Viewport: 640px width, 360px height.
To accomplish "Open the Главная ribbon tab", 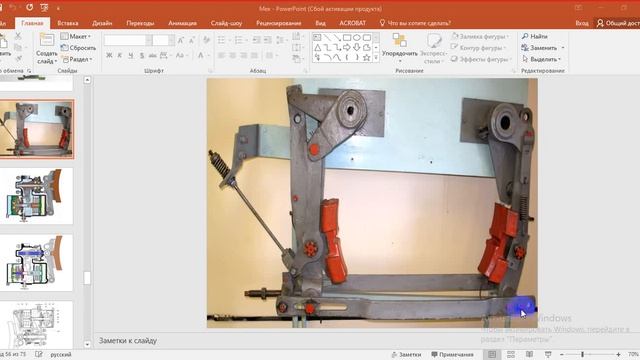I will [32, 23].
